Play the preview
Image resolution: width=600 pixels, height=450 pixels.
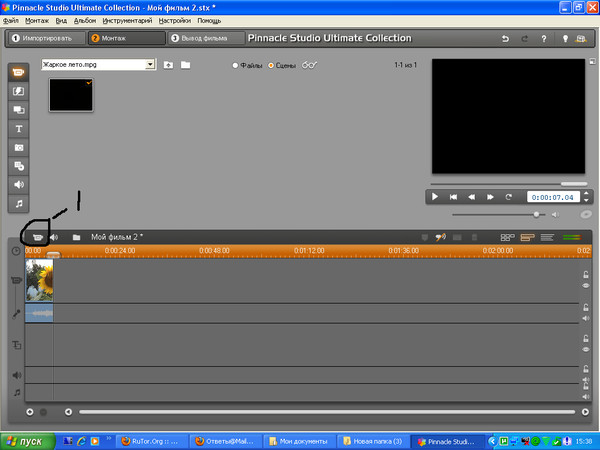[x=435, y=197]
